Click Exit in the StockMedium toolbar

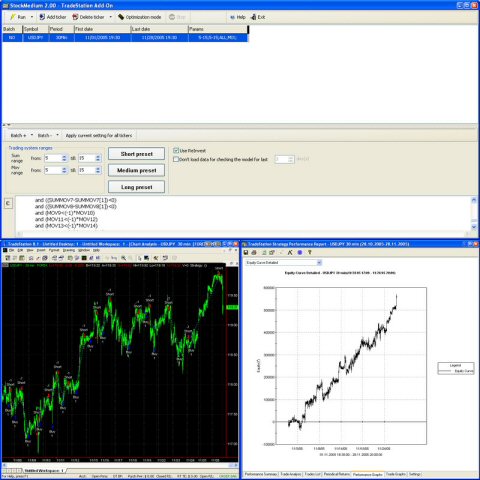(258, 17)
